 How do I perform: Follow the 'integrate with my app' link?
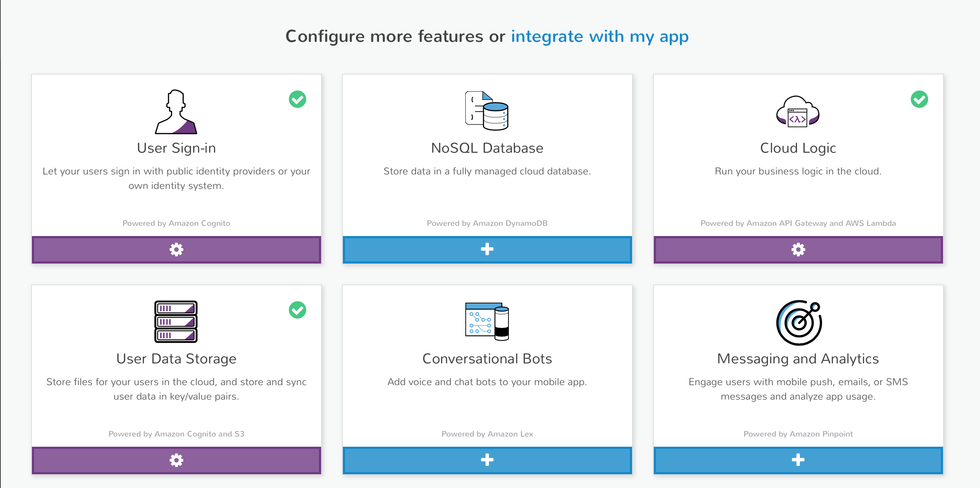[599, 37]
